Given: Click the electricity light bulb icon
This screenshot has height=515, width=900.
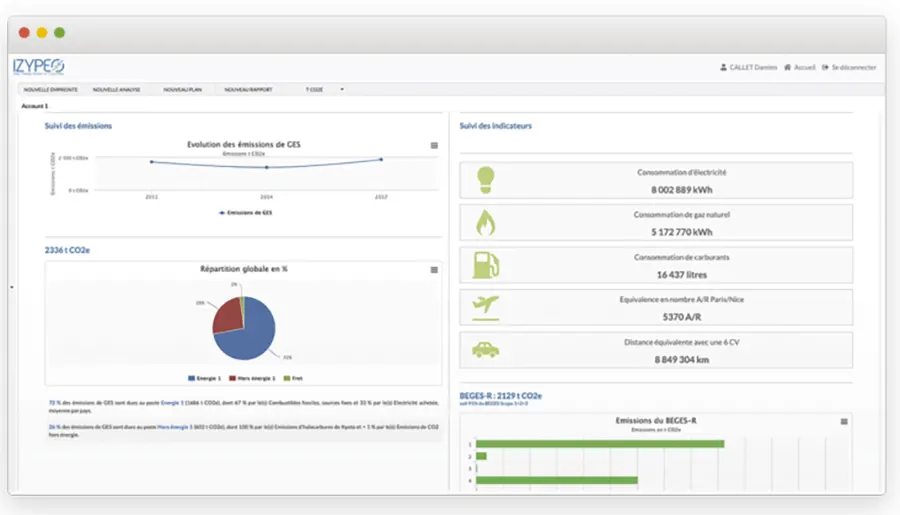Looking at the screenshot, I should click(485, 179).
